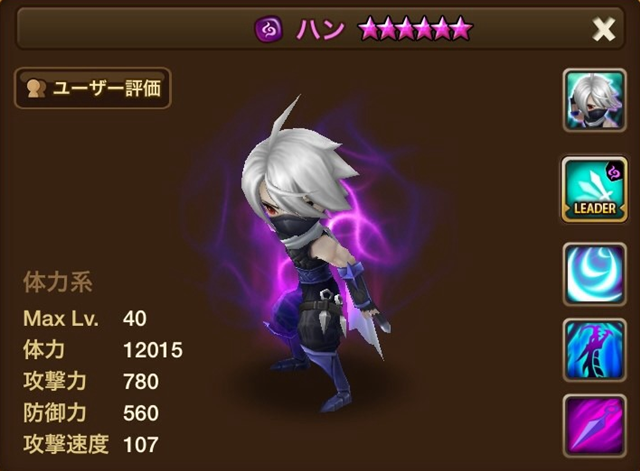Open the ユーザー評価 user reviews button
Image resolution: width=640 pixels, height=471 pixels.
pos(93,88)
